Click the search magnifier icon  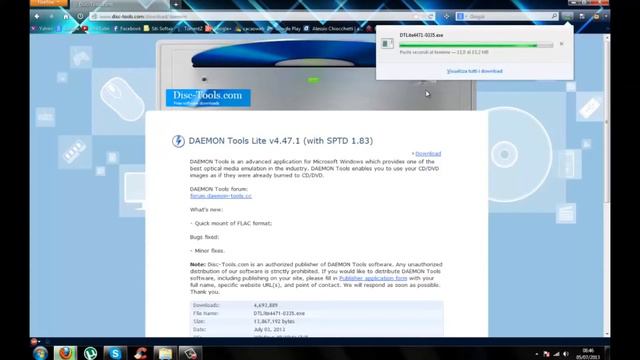coord(554,16)
